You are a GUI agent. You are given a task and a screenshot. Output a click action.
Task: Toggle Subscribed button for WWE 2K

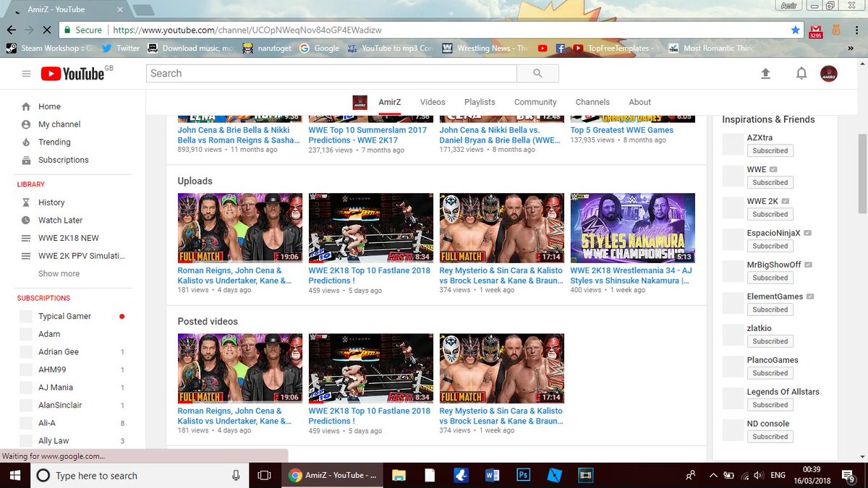pos(770,214)
